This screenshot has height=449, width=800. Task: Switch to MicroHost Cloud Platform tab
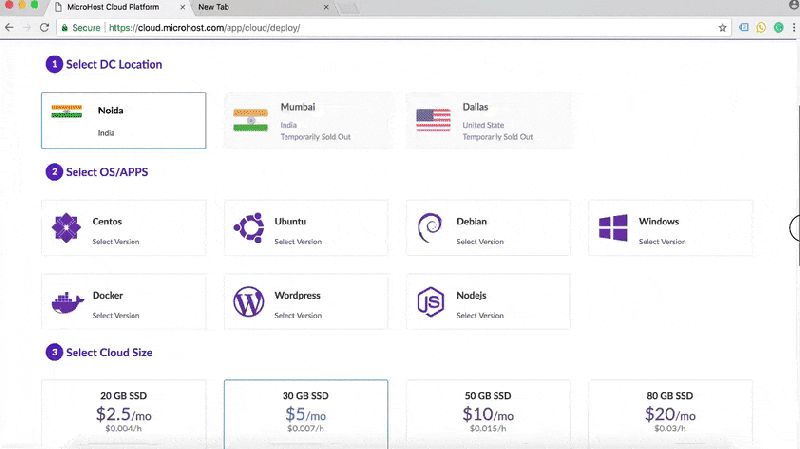120,8
